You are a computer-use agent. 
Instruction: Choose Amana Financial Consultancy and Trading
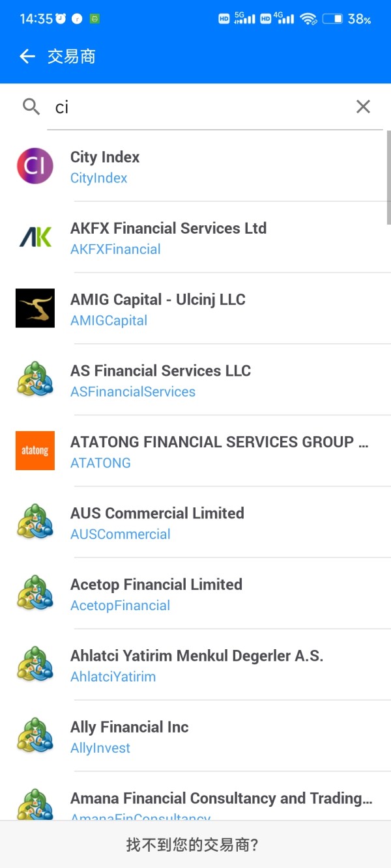tap(195, 796)
